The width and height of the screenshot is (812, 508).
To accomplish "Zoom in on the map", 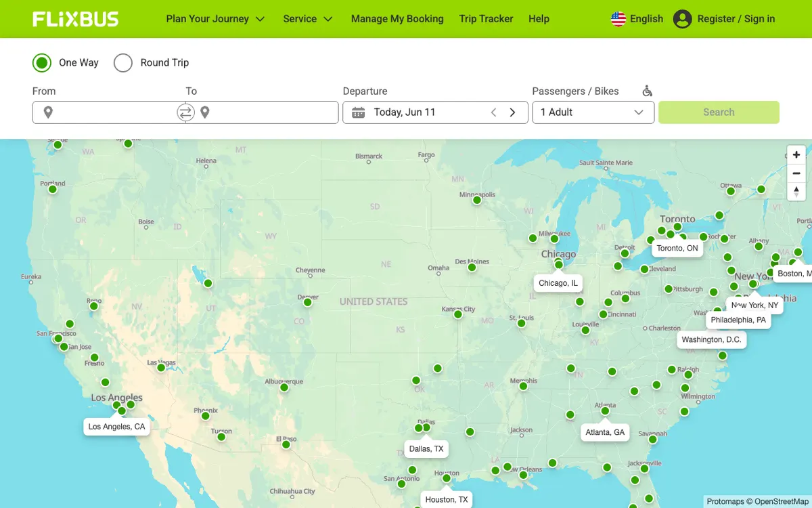I will (796, 155).
